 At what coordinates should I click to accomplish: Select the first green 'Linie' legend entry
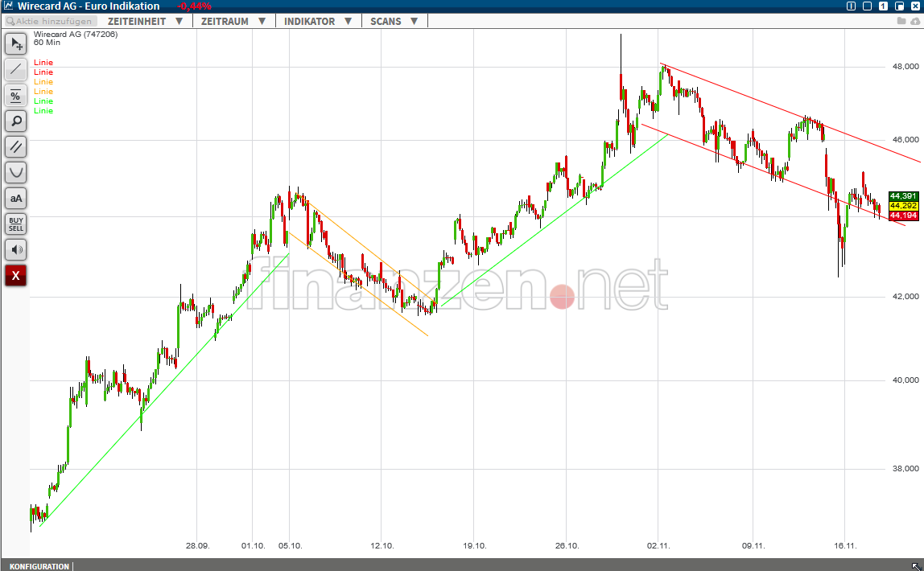tap(43, 101)
